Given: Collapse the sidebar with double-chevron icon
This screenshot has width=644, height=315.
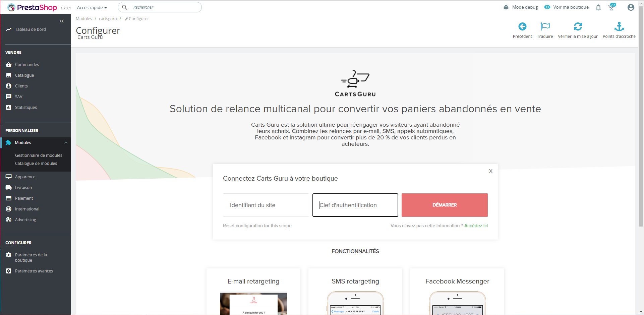Looking at the screenshot, I should (62, 21).
